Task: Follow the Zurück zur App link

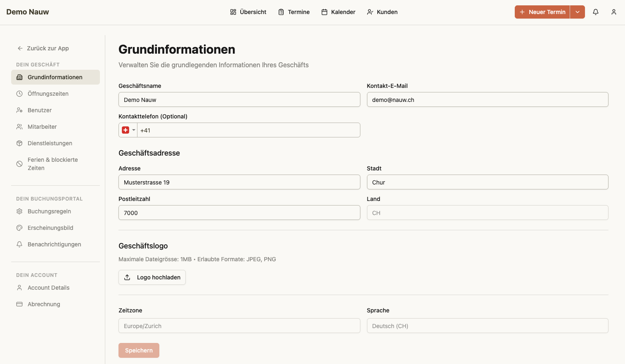Action: (x=43, y=48)
